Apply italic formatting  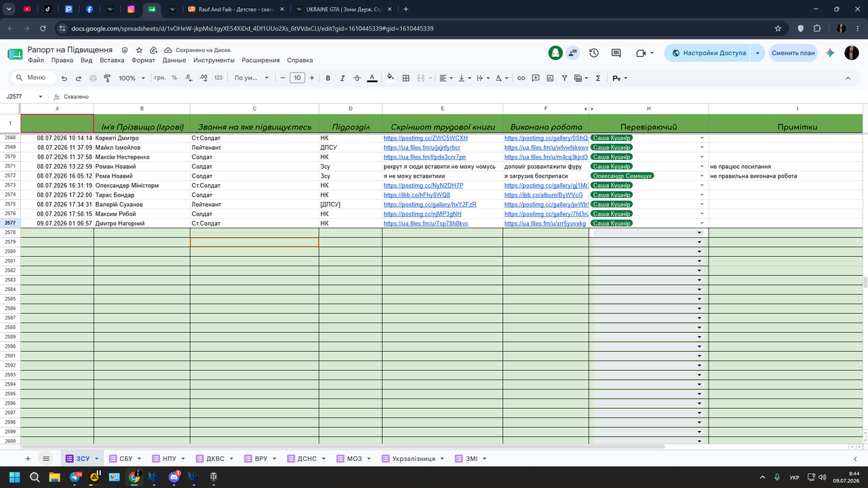(342, 78)
